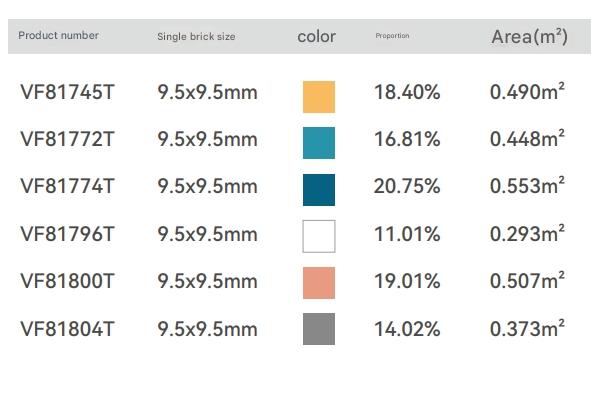The height and width of the screenshot is (400, 600).
Task: Click the gray color swatch for VF81804T
Action: pyautogui.click(x=319, y=329)
